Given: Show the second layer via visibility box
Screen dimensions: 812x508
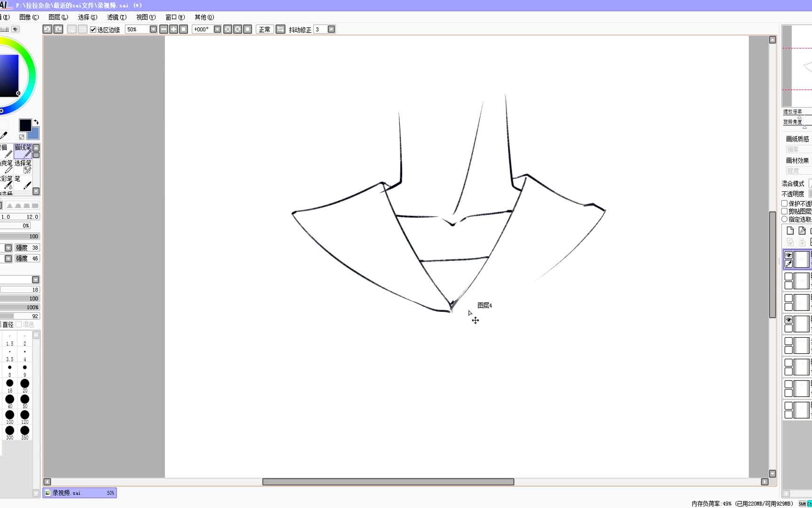Looking at the screenshot, I should 789,277.
